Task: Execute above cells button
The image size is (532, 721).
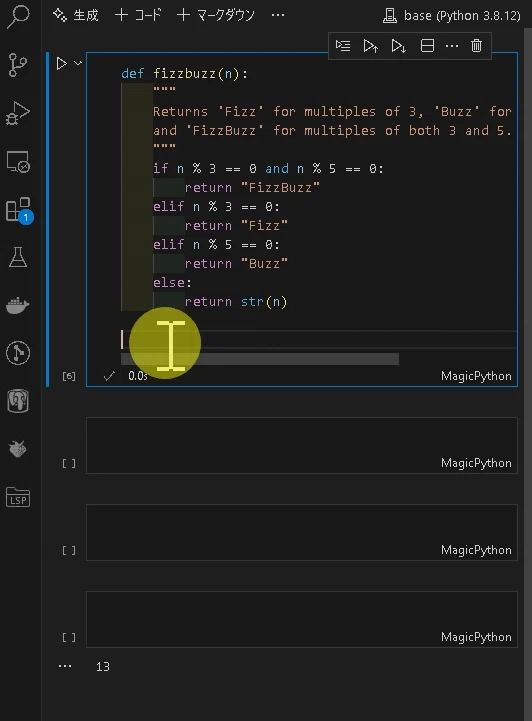Action: tap(371, 46)
